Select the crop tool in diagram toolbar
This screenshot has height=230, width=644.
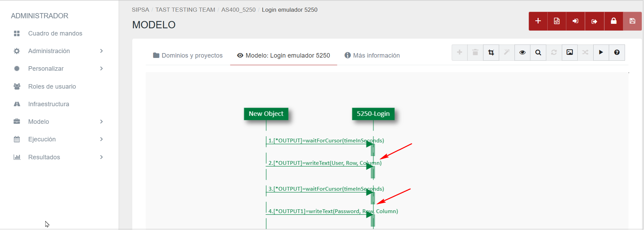(x=491, y=52)
